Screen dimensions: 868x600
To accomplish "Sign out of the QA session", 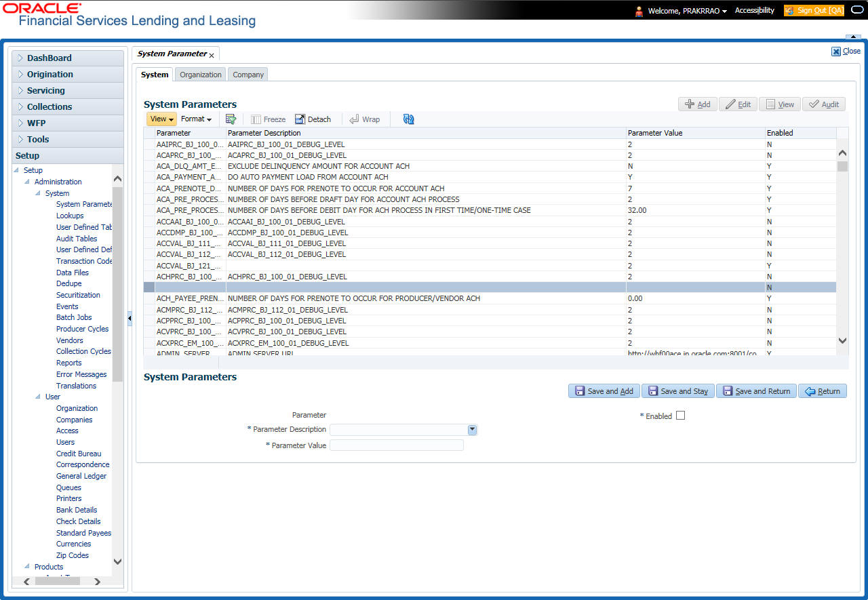I will 814,11.
